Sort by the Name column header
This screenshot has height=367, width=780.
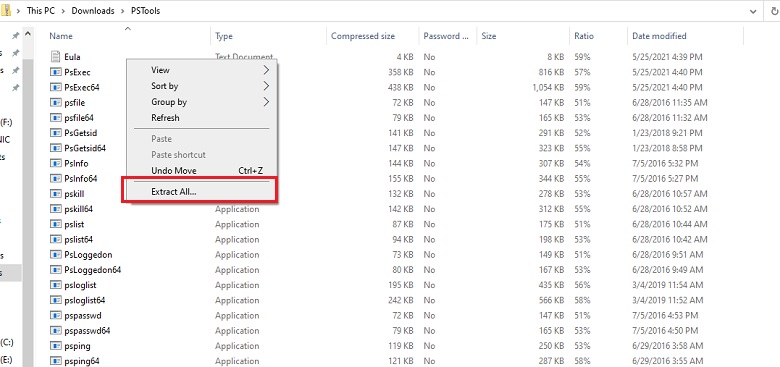click(x=61, y=36)
